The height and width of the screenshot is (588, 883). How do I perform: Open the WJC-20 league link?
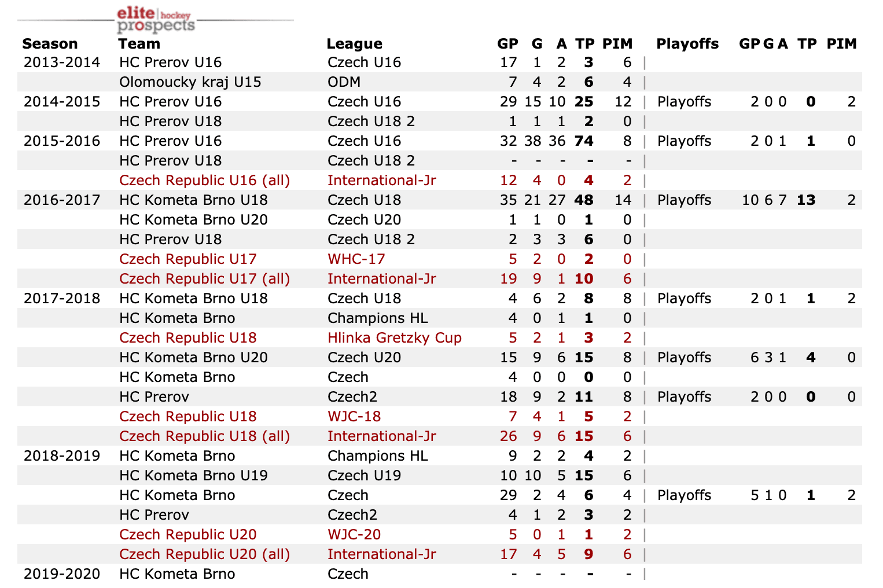click(354, 535)
